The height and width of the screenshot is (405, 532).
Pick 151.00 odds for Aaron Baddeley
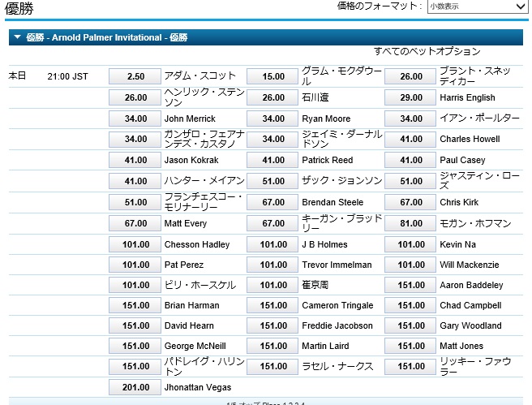pyautogui.click(x=410, y=285)
